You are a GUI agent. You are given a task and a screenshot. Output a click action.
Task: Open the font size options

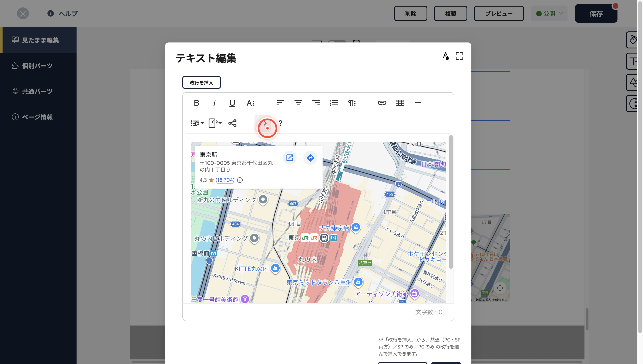(250, 103)
